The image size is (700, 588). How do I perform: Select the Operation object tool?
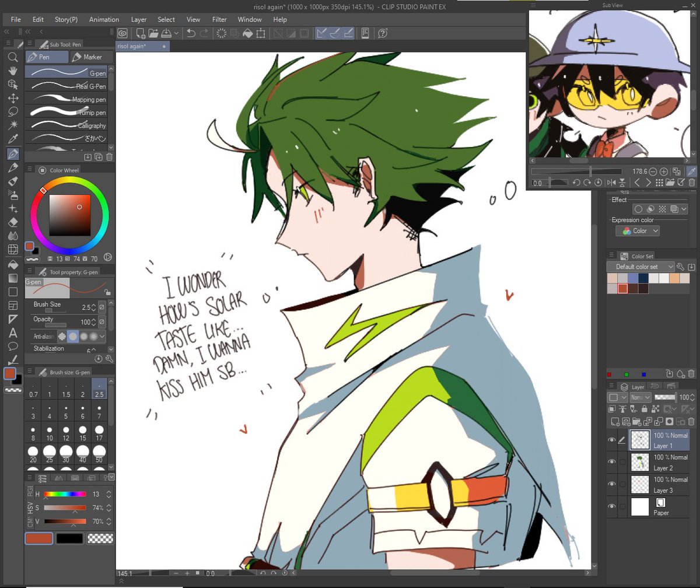(13, 84)
